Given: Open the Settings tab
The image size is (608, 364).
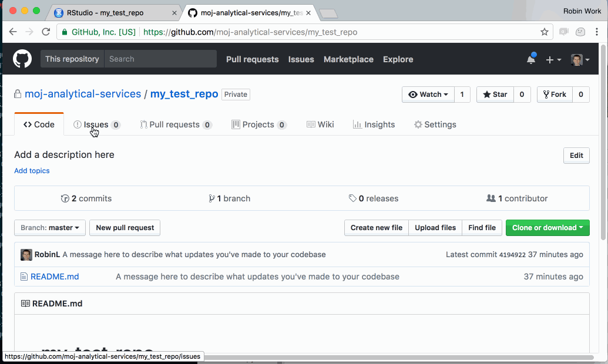Looking at the screenshot, I should click(x=435, y=124).
